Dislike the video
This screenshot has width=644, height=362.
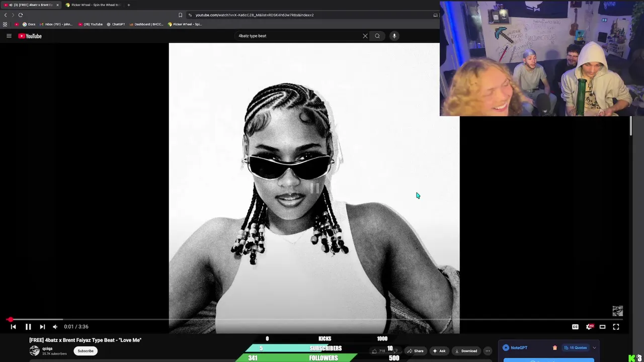tap(396, 351)
